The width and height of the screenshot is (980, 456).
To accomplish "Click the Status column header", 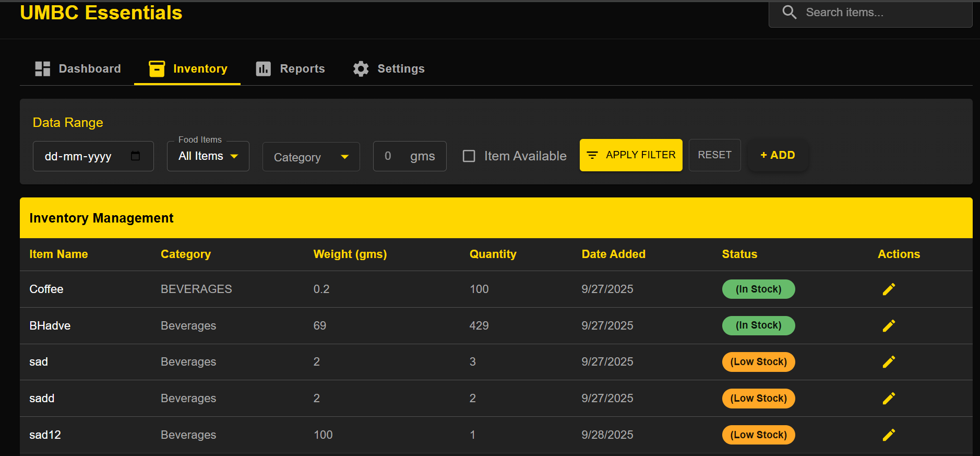I will click(x=739, y=254).
